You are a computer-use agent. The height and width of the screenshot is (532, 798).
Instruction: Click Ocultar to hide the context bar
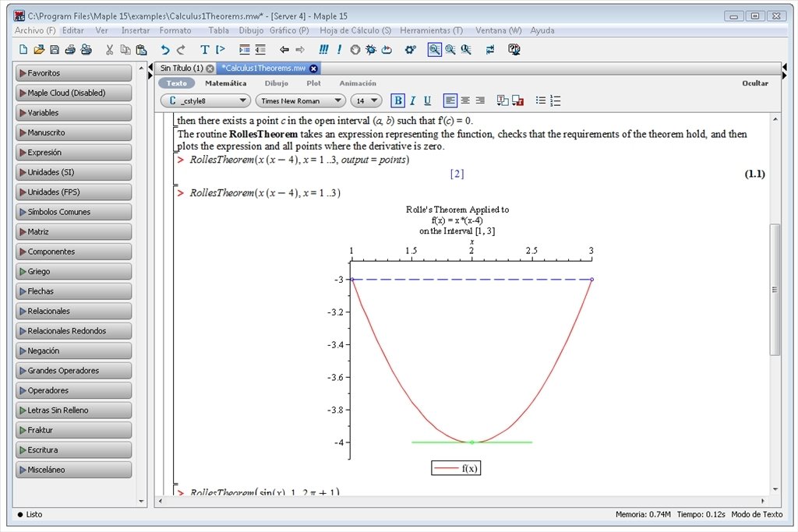(x=754, y=83)
